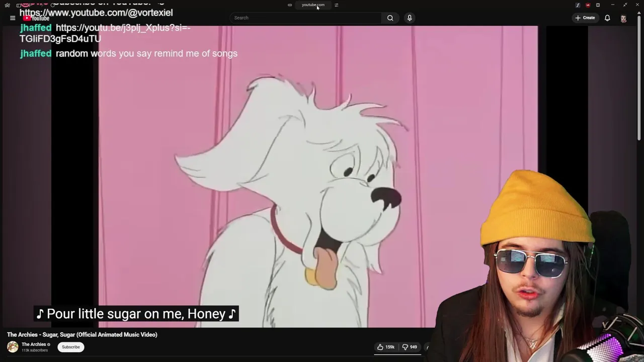The image size is (644, 362).
Task: Open The Archies channel avatar
Action: pos(13,347)
